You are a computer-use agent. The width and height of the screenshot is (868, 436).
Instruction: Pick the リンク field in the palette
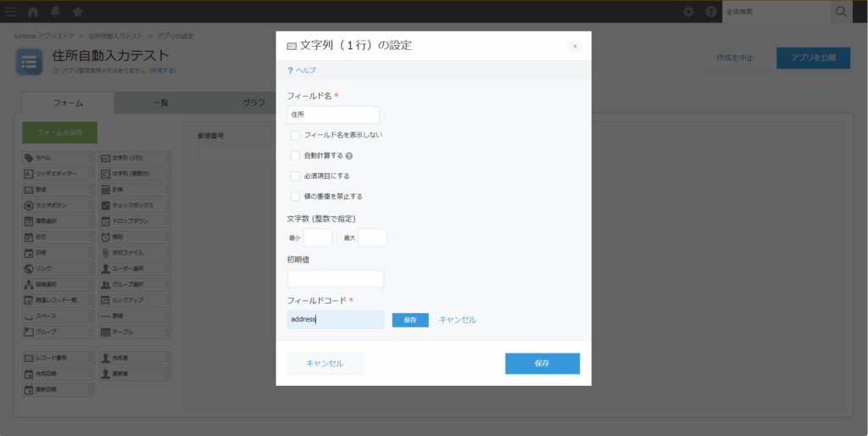pos(58,269)
